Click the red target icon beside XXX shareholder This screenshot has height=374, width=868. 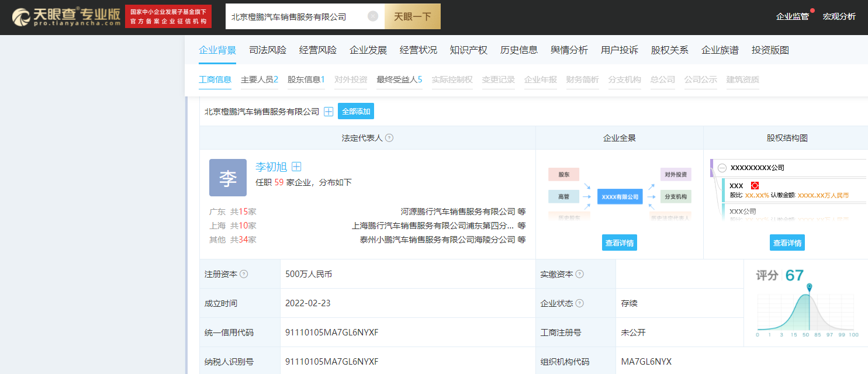coord(755,185)
